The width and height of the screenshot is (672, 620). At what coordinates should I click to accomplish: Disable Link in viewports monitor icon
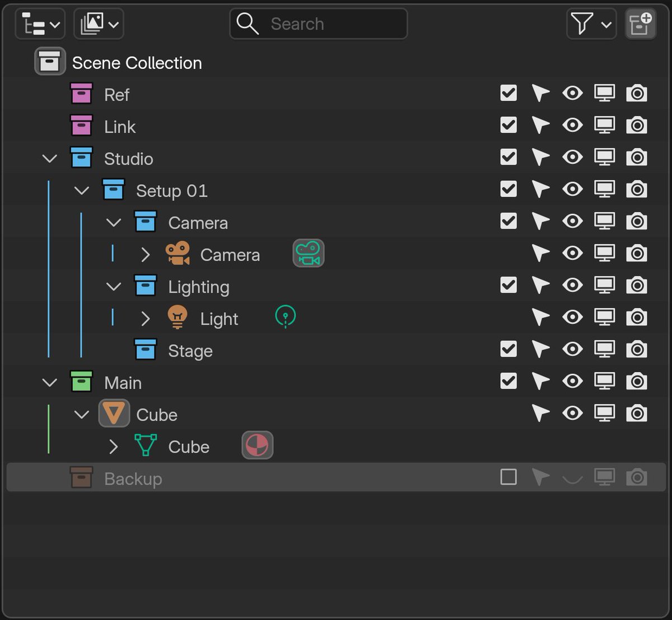pyautogui.click(x=605, y=125)
